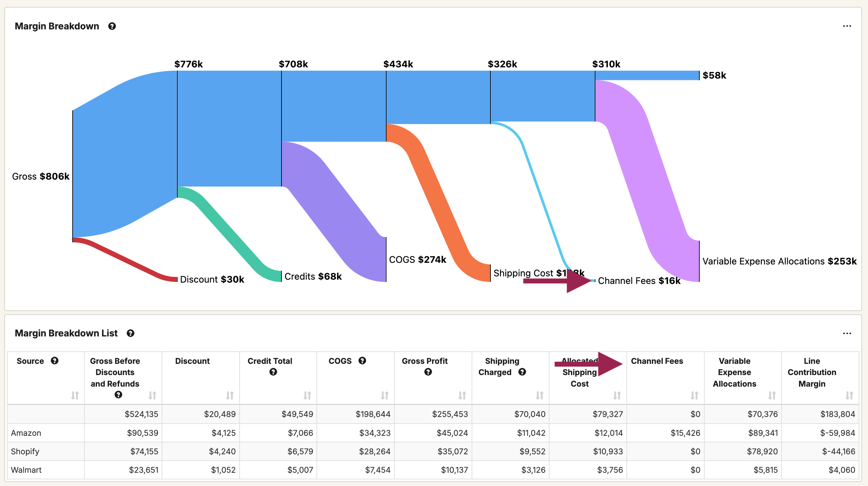
Task: Open sort control for Variable Expense Allocations
Action: (x=771, y=396)
